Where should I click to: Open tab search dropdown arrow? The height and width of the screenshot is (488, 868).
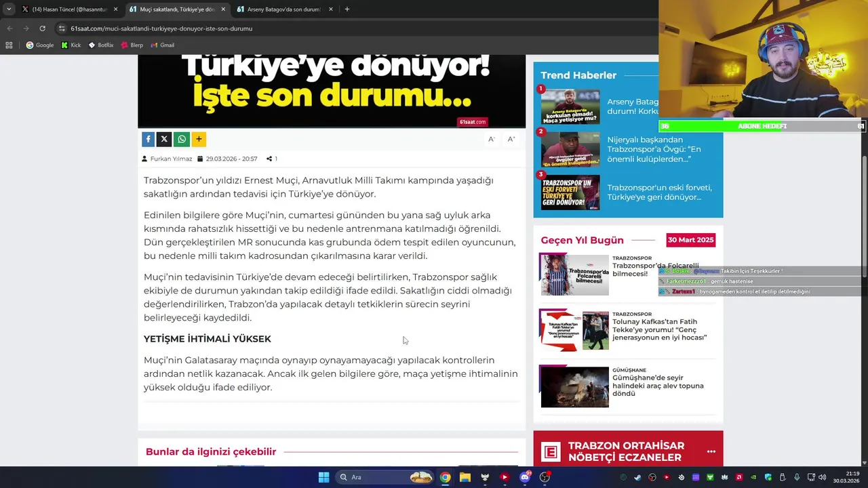(x=9, y=9)
